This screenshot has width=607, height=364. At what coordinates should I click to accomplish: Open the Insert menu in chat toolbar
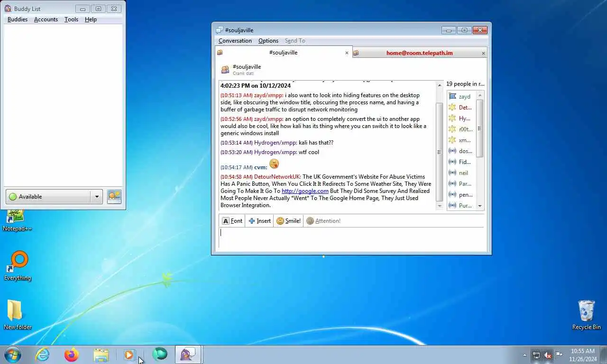tap(260, 221)
